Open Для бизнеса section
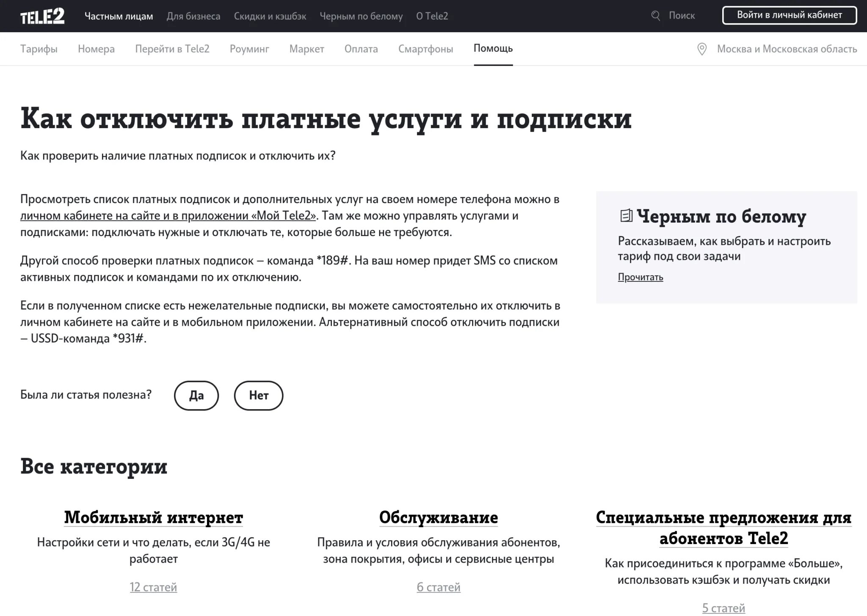Viewport: 867px width, 616px height. tap(193, 16)
